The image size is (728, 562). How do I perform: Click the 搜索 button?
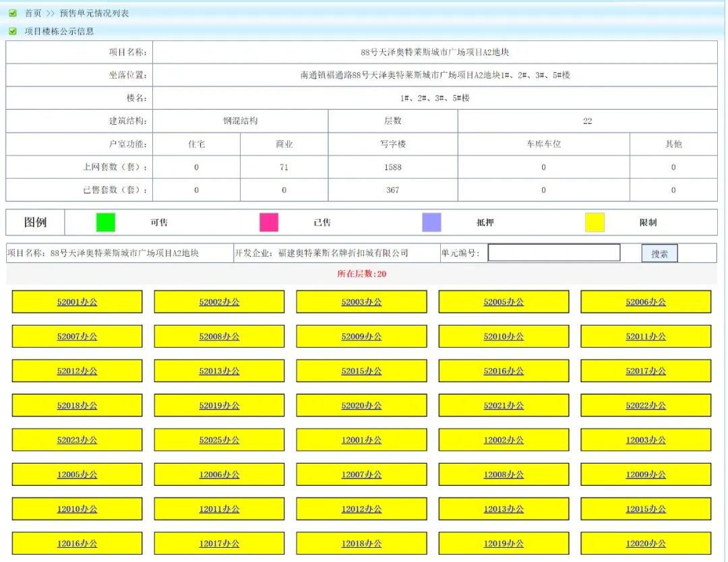point(659,253)
